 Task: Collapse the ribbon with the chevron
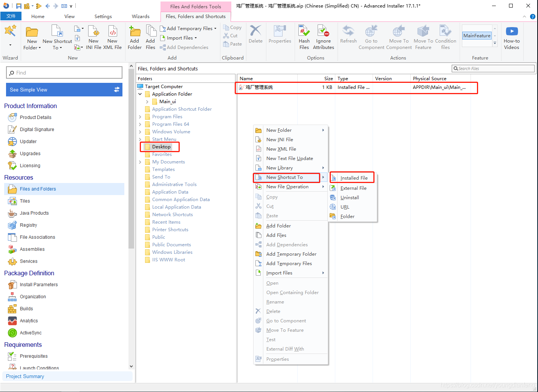pyautogui.click(x=524, y=17)
